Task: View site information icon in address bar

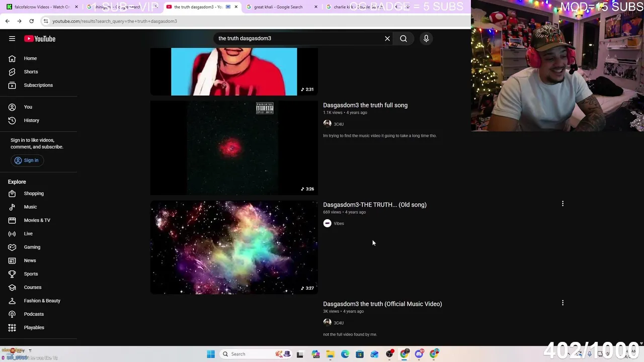Action: [x=46, y=21]
